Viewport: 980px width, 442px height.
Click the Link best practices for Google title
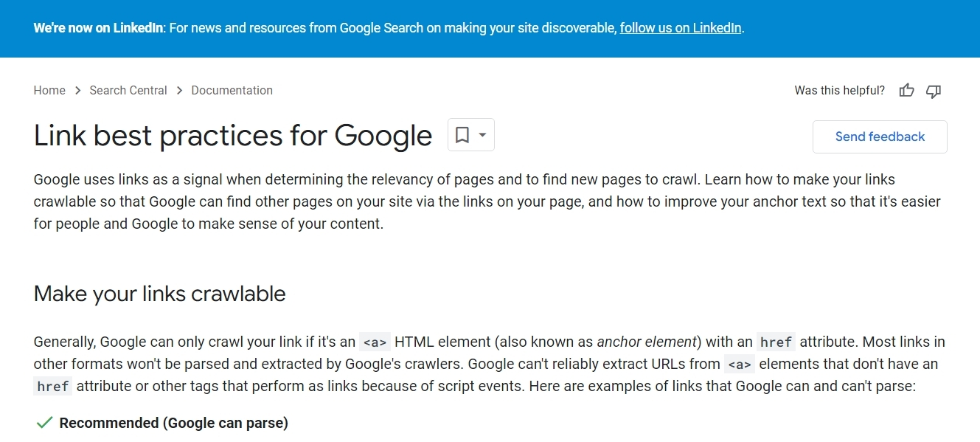pos(233,136)
